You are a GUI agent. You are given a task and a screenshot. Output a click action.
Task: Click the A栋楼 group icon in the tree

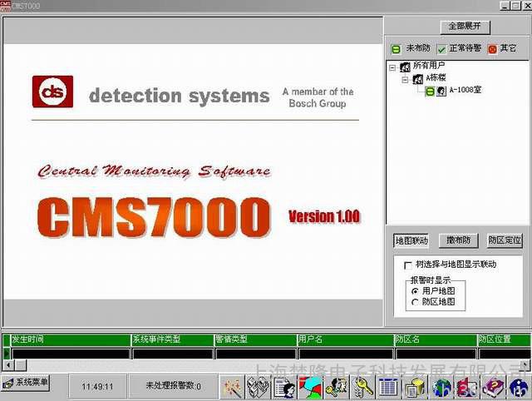tap(417, 79)
